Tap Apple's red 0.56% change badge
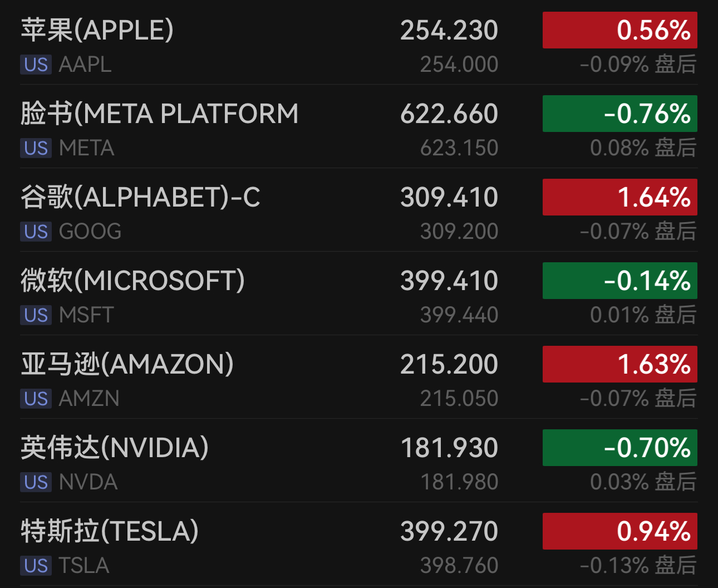 619,30
